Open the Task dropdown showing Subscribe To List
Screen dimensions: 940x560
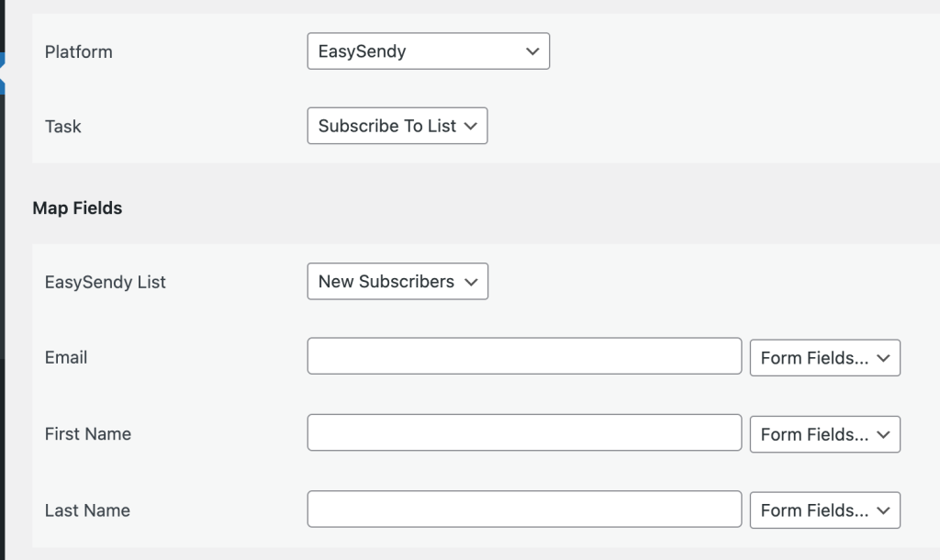click(x=397, y=126)
